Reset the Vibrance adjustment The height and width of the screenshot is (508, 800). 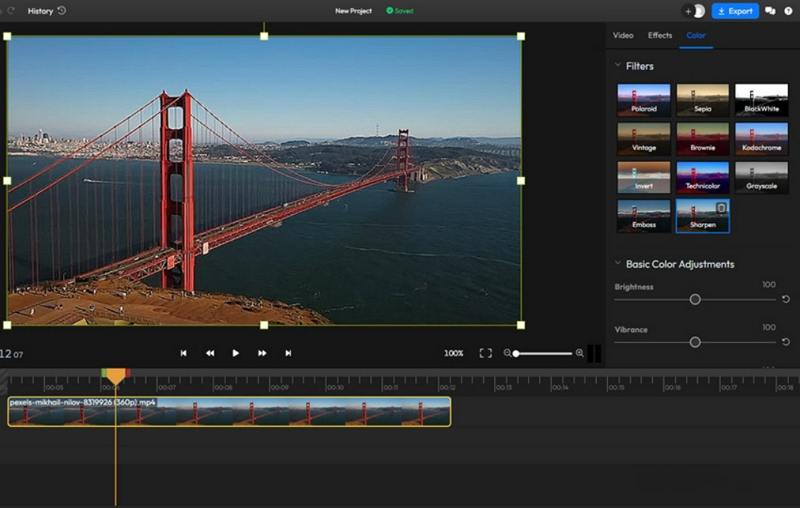click(786, 342)
